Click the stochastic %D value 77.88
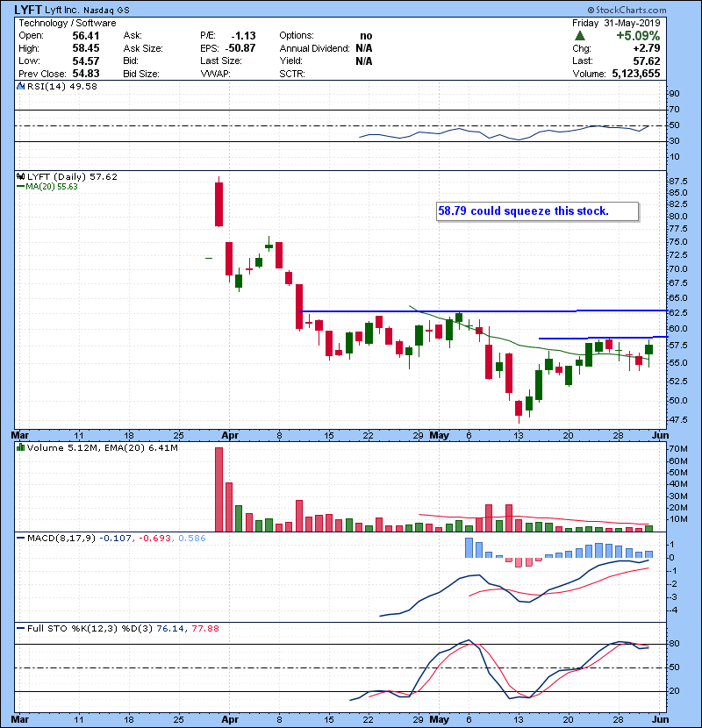 pyautogui.click(x=204, y=629)
